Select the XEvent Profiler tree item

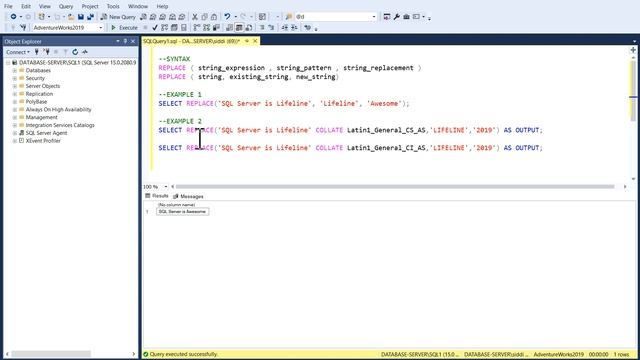point(43,141)
